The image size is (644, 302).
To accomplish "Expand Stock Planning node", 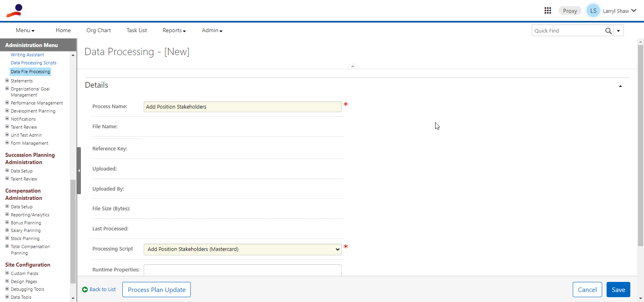I will point(7,238).
